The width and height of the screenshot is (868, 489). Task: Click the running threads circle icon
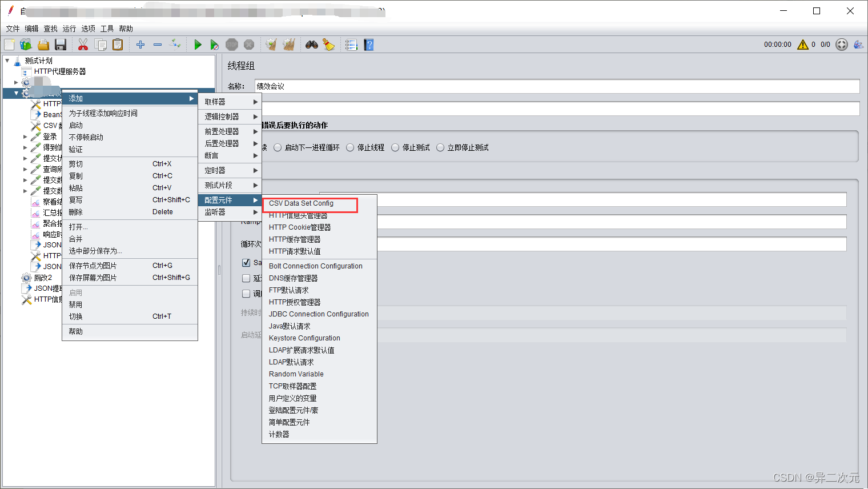(842, 45)
